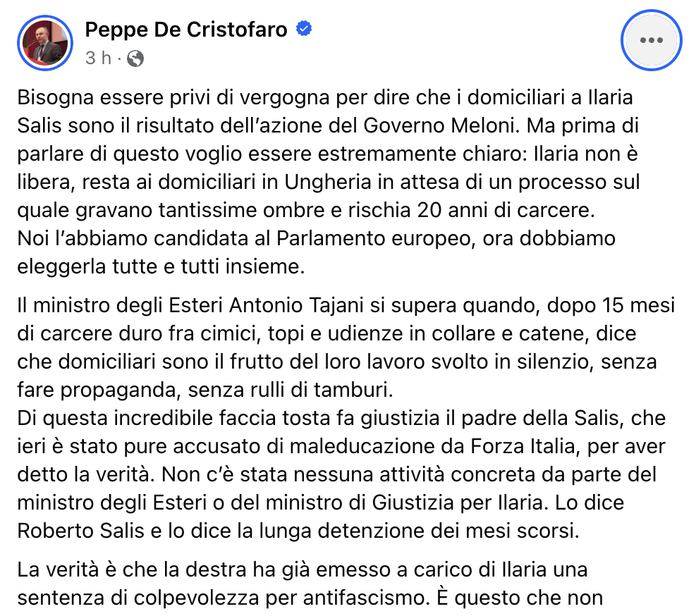Click the blue verified badge
The width and height of the screenshot is (696, 616).
305,29
